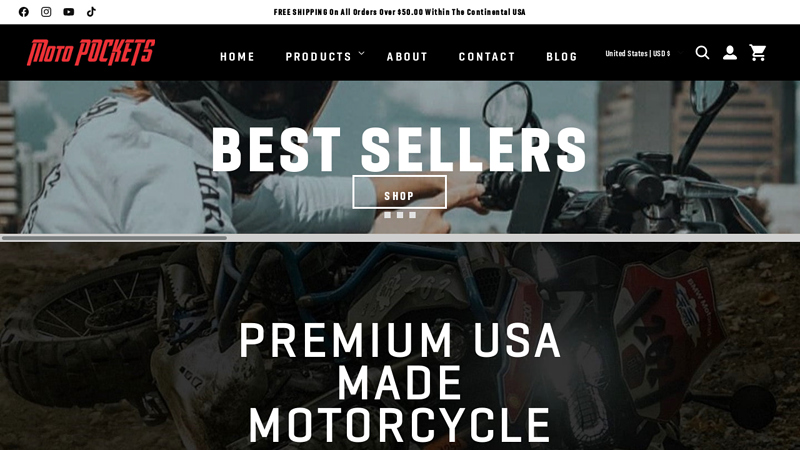Open the TikTok social link icon
800x450 pixels.
click(91, 12)
